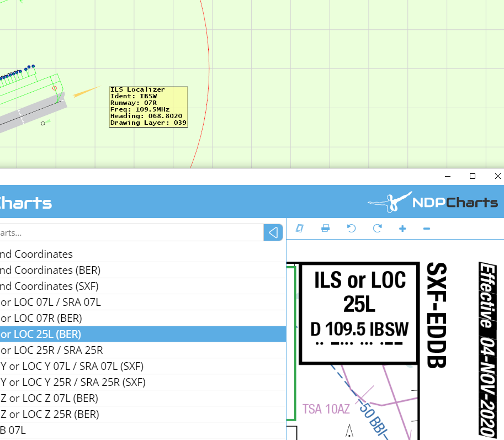Click the highlighted 'or LOC 25L (BER)' item
The image size is (504, 440).
(41, 334)
